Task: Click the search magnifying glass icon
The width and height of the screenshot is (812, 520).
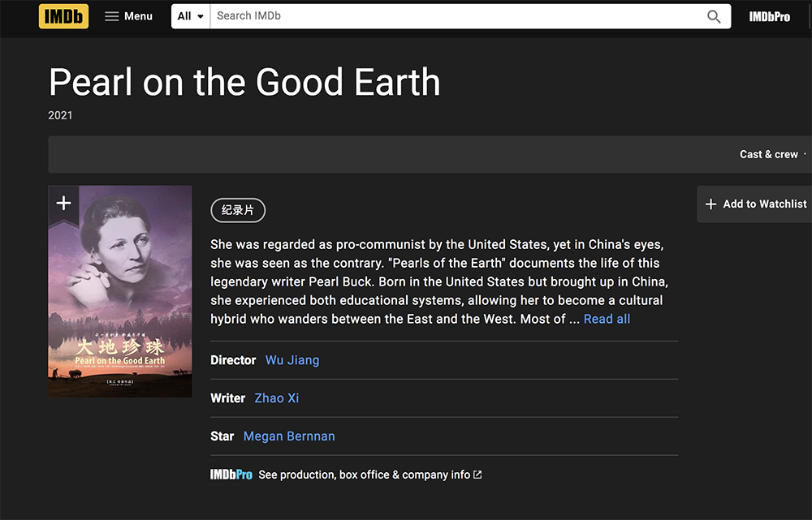Action: pos(714,16)
